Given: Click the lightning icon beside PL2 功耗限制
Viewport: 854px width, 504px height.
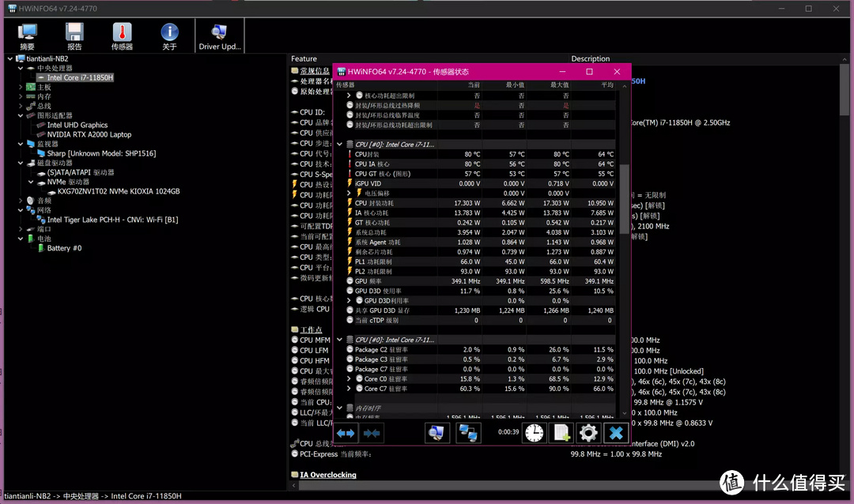Looking at the screenshot, I should (x=350, y=271).
